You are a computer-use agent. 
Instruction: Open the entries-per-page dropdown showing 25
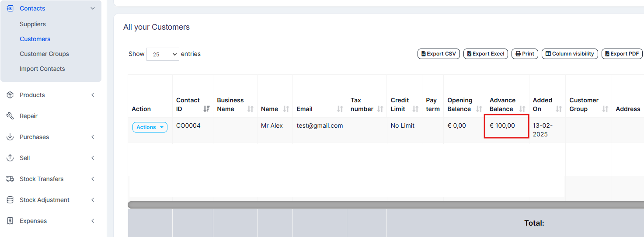pyautogui.click(x=163, y=54)
